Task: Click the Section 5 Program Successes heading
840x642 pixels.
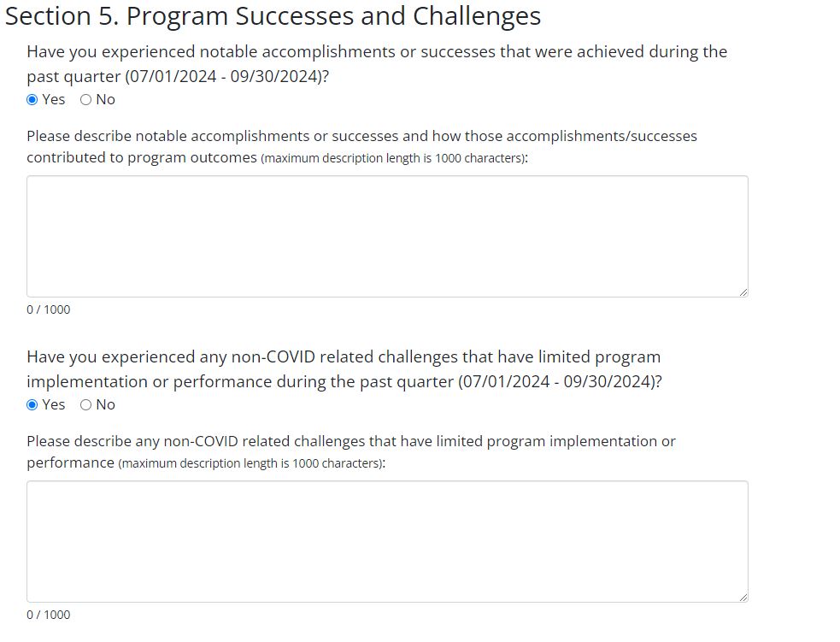Action: (x=273, y=16)
